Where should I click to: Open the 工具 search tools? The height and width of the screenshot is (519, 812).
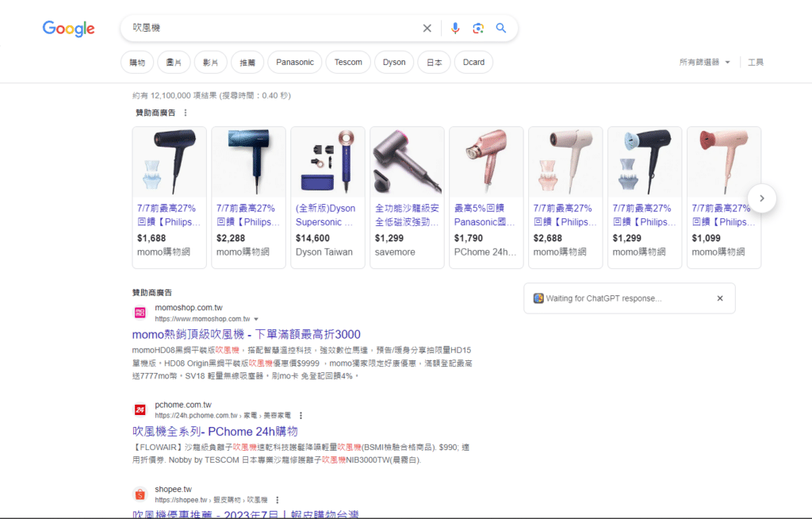(x=756, y=62)
